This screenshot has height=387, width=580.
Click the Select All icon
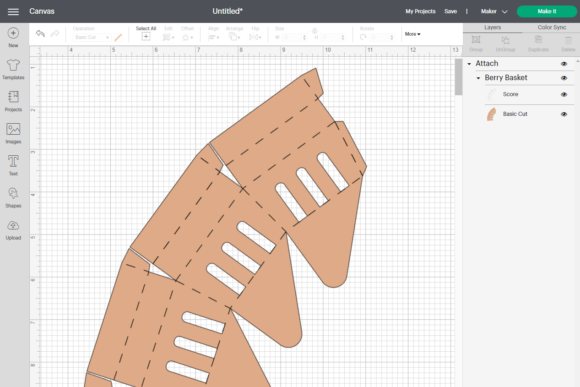pos(146,37)
